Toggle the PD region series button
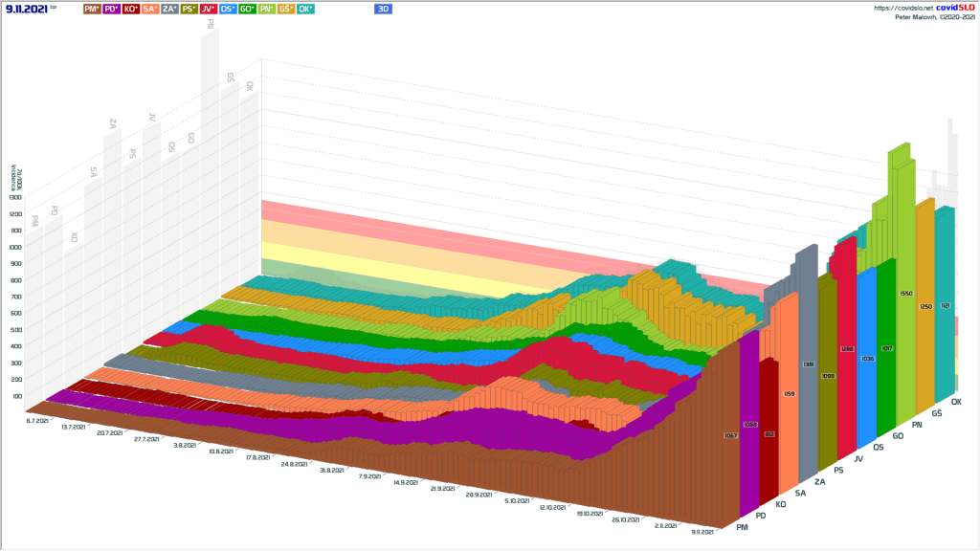The image size is (980, 551). pyautogui.click(x=111, y=9)
